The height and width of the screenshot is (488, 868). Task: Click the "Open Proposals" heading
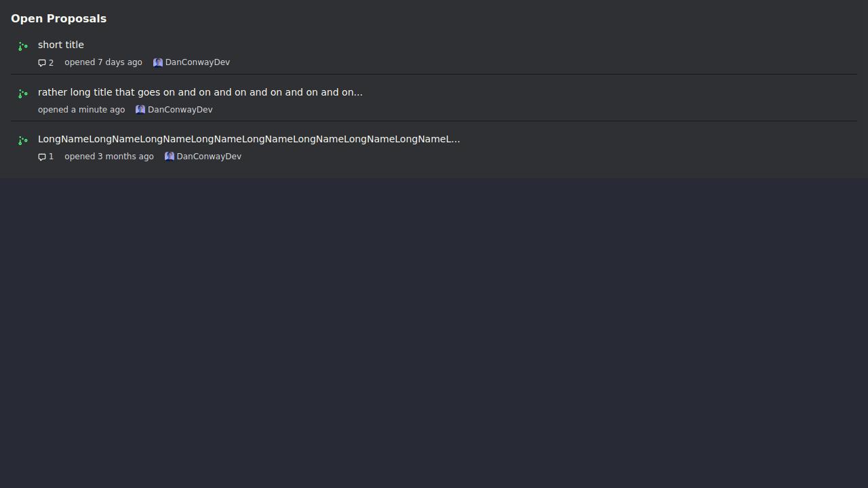click(58, 18)
